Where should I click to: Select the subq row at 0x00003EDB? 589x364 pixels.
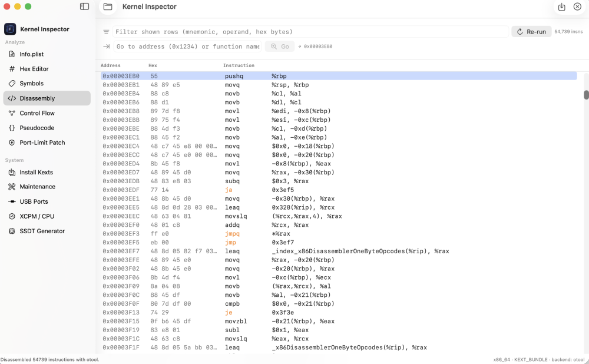(339, 181)
